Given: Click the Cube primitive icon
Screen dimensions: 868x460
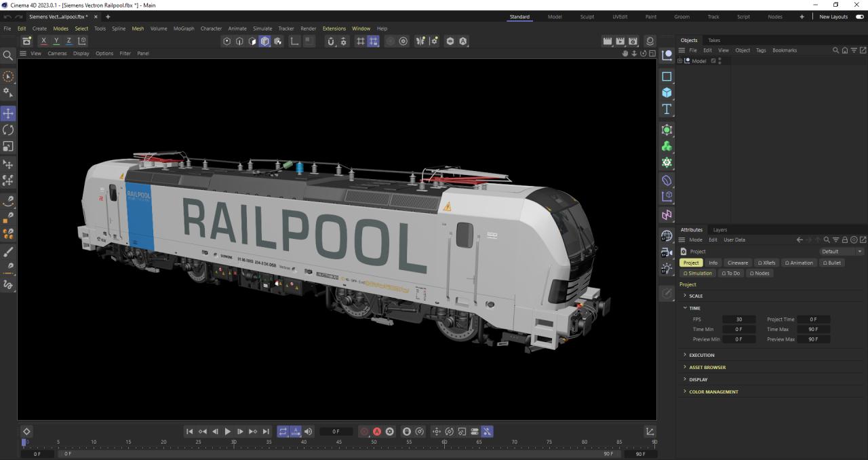Looking at the screenshot, I should (667, 93).
